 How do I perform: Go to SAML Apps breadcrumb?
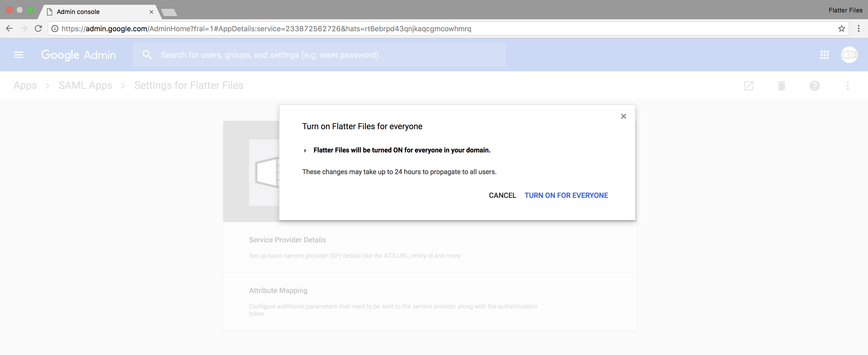pos(85,85)
